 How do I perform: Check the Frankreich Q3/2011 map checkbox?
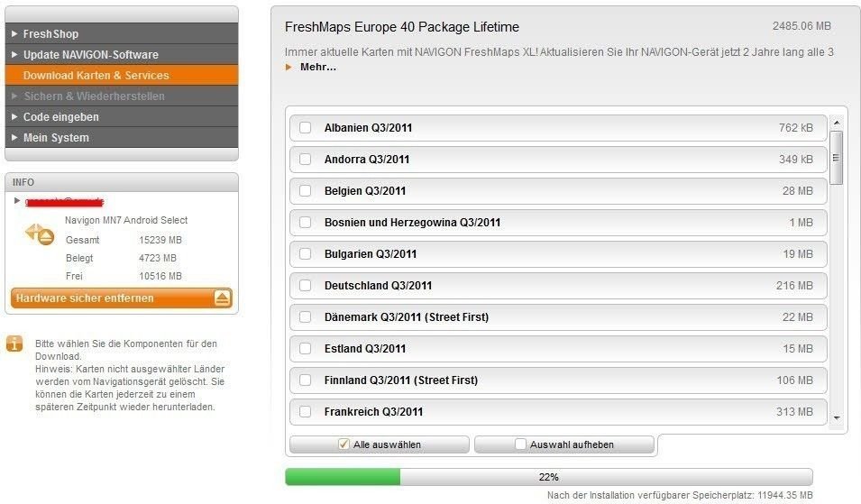(305, 412)
